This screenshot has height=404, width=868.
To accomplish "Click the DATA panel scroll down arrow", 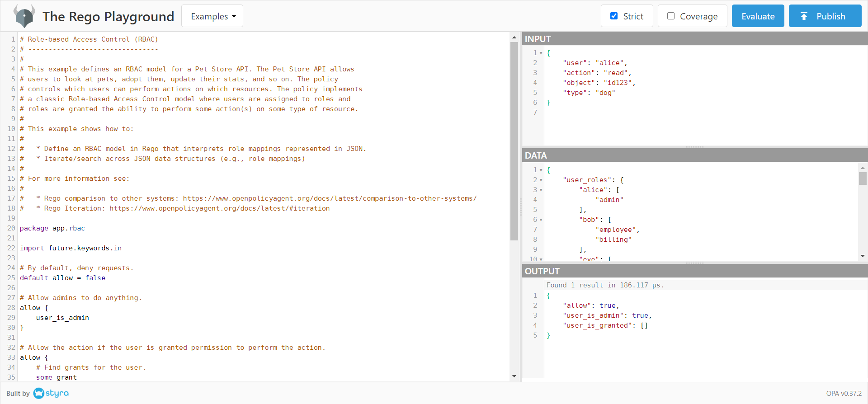I will click(863, 256).
